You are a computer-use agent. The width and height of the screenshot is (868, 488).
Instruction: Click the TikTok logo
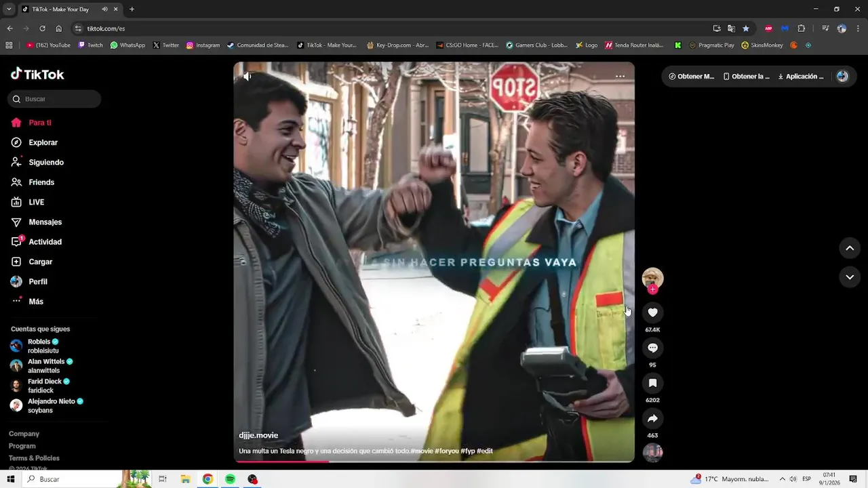(x=37, y=74)
